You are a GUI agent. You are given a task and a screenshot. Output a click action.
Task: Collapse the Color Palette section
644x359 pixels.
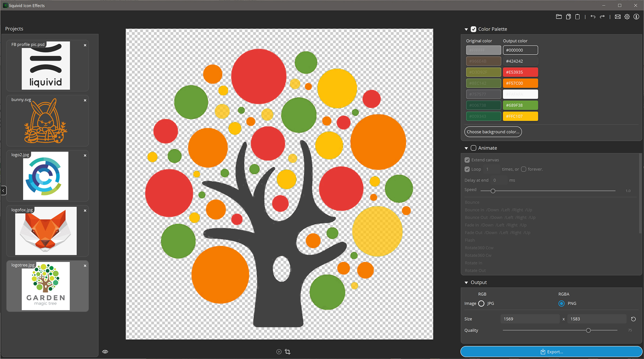coord(466,29)
